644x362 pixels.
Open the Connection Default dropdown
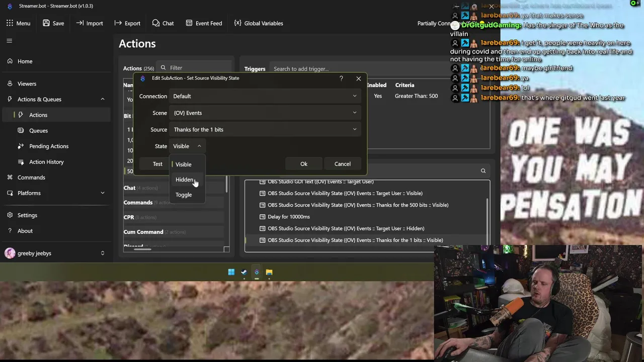pos(265,96)
